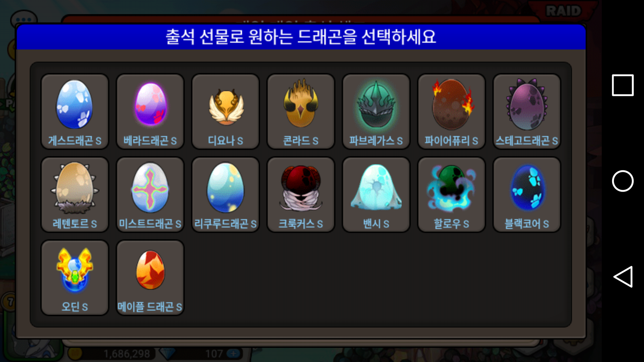Select the 스테고드래곤 S spiked purple egg
Viewport: 644px width, 362px height.
pos(527,111)
